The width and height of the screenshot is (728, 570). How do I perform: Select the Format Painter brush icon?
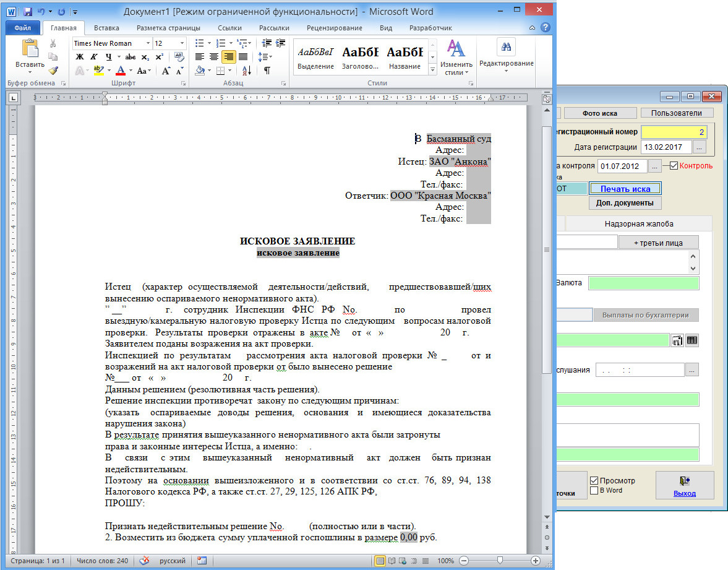53,70
